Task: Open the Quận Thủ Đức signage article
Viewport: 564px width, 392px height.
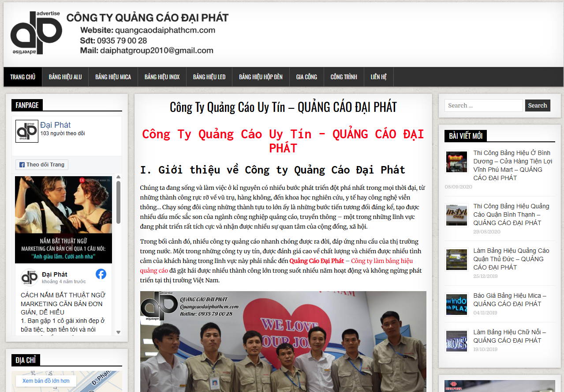Action: 512,259
